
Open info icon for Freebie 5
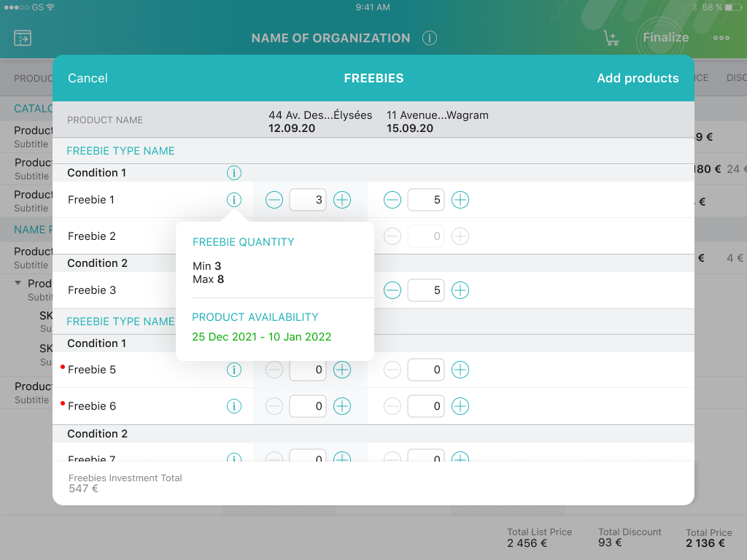[x=233, y=370]
